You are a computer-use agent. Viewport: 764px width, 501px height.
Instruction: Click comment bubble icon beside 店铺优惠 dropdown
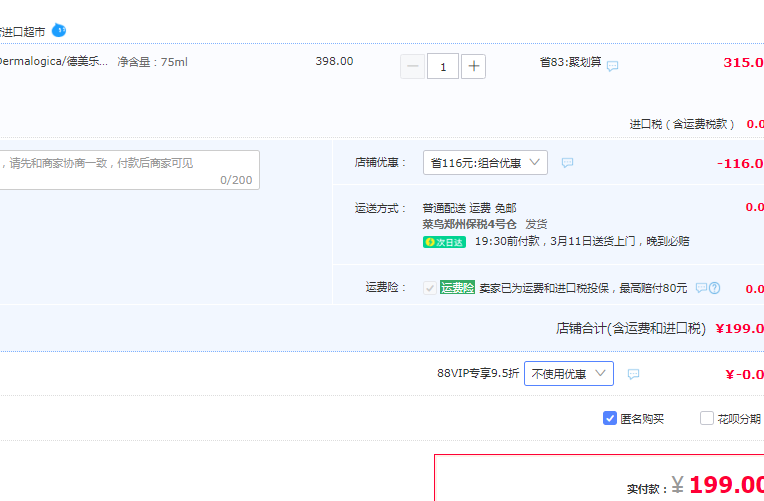[567, 163]
